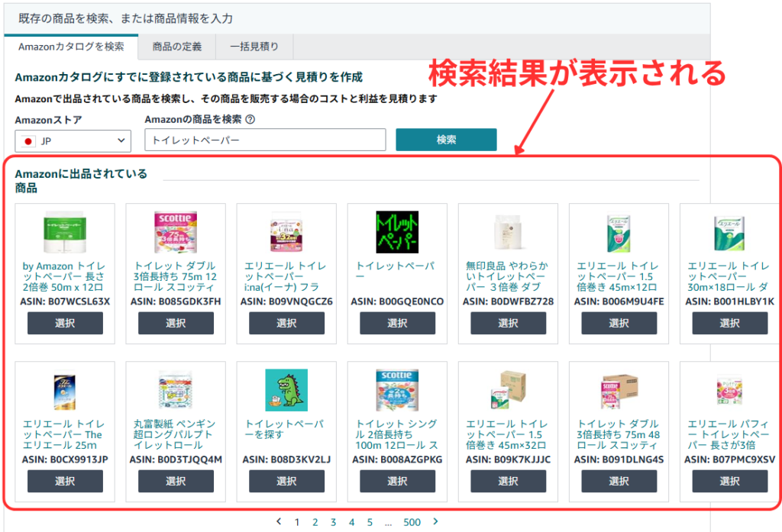Open the Amazonストア JP dropdown

click(73, 141)
